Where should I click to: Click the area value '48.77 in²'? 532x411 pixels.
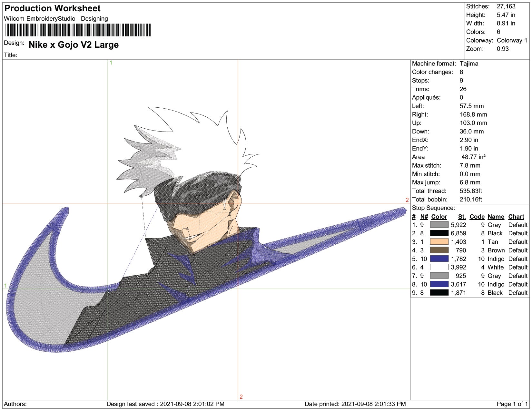[x=473, y=157]
